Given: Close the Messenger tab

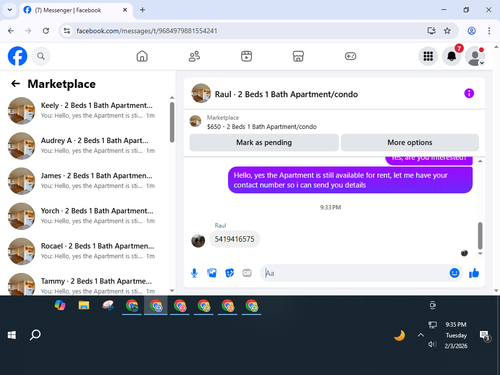Looking at the screenshot, I should (x=125, y=10).
